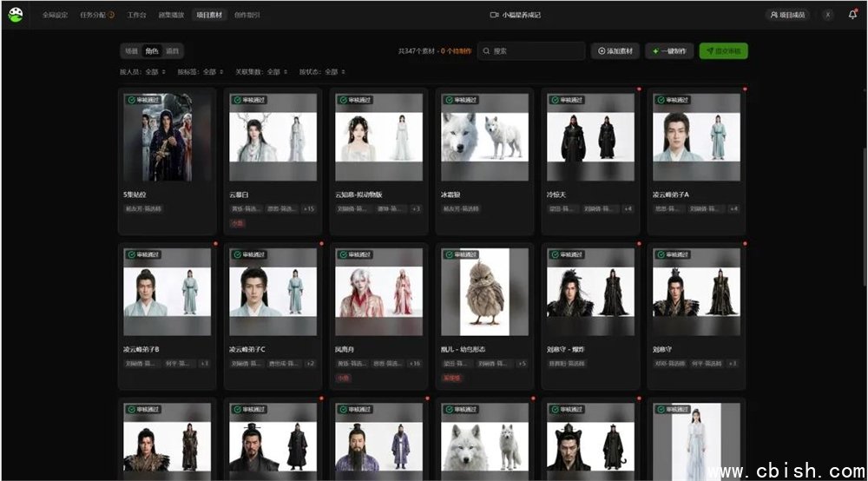Open the user avatar next to the bell

[827, 15]
